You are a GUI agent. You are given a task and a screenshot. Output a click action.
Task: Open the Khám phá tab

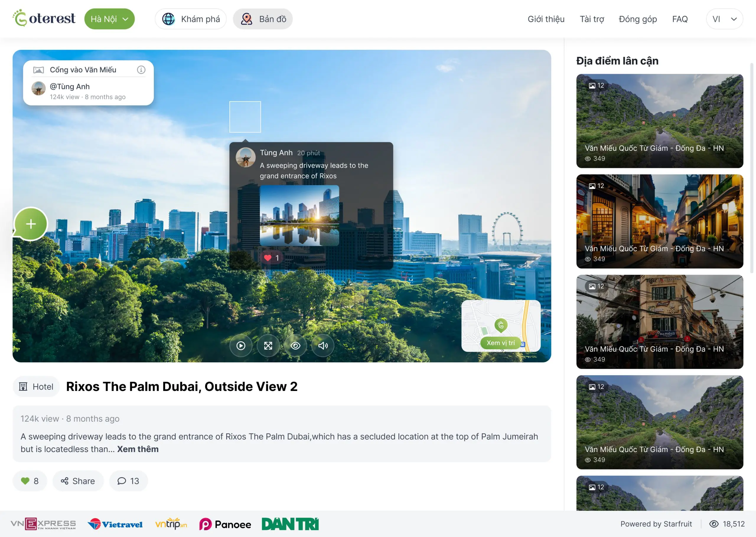[x=191, y=19]
